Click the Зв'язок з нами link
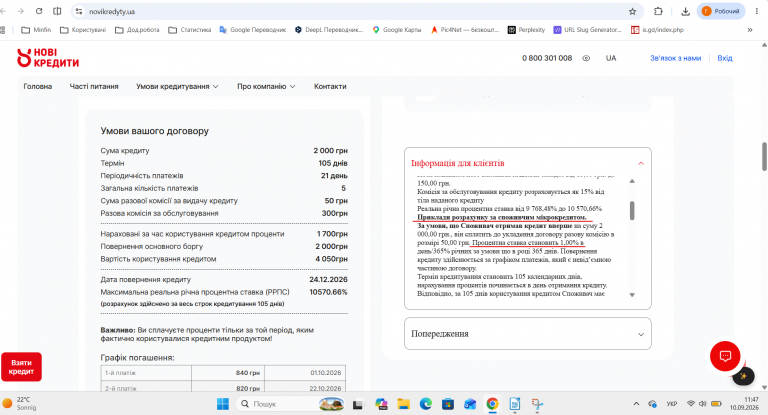This screenshot has height=415, width=768. click(x=675, y=58)
